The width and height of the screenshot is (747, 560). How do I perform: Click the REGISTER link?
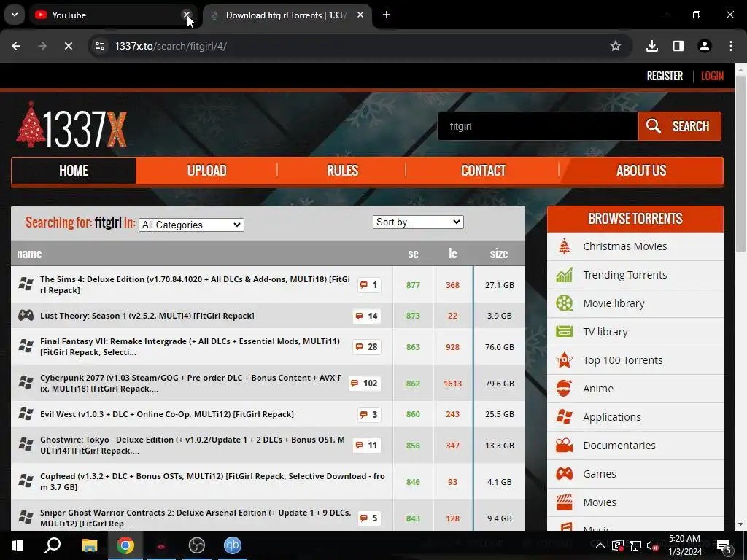[665, 76]
